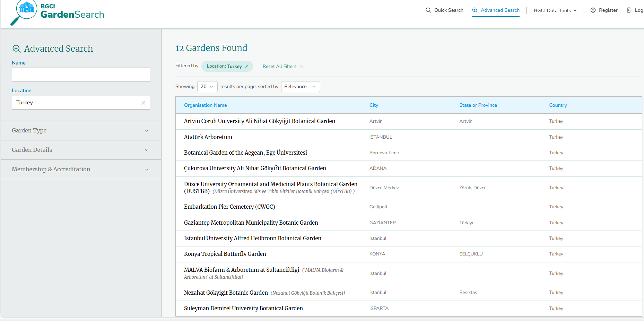Click the Log in arrow icon
This screenshot has width=644, height=321.
629,10
